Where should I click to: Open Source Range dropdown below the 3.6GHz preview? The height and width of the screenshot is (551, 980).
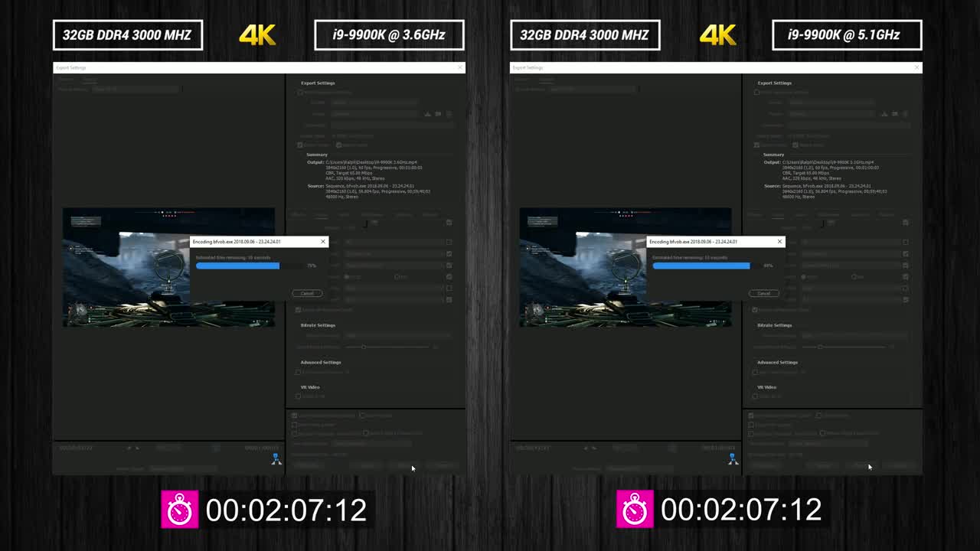182,468
